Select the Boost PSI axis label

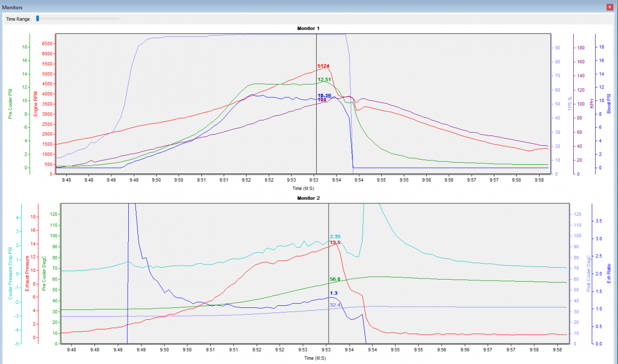[609, 103]
